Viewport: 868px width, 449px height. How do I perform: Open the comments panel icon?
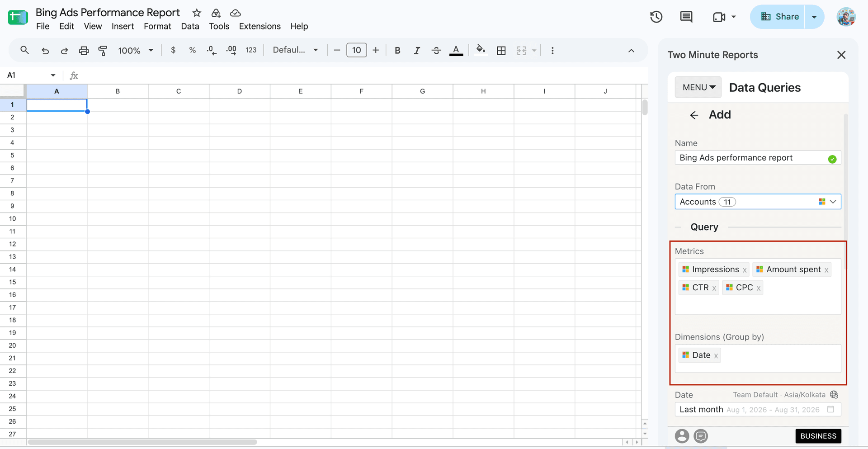[x=686, y=17]
